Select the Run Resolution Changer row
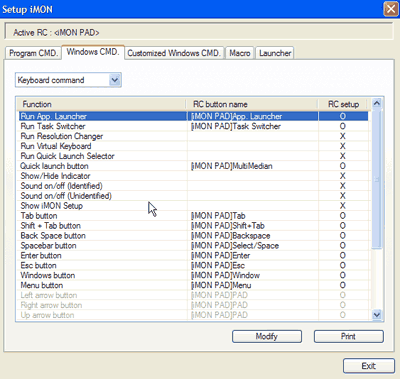 pyautogui.click(x=193, y=136)
